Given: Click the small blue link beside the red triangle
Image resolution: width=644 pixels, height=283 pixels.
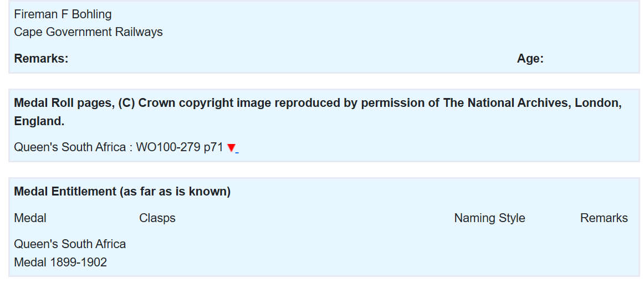Looking at the screenshot, I should tap(237, 151).
